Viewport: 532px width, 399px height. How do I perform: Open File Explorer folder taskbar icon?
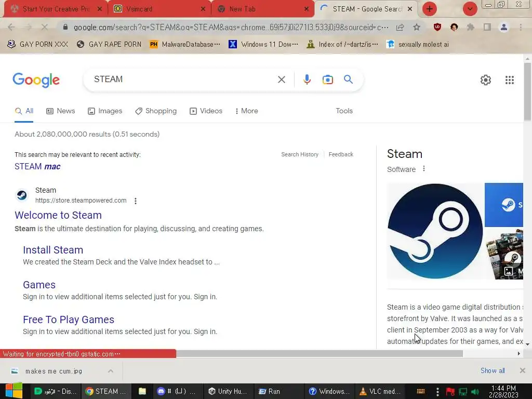coord(142,391)
